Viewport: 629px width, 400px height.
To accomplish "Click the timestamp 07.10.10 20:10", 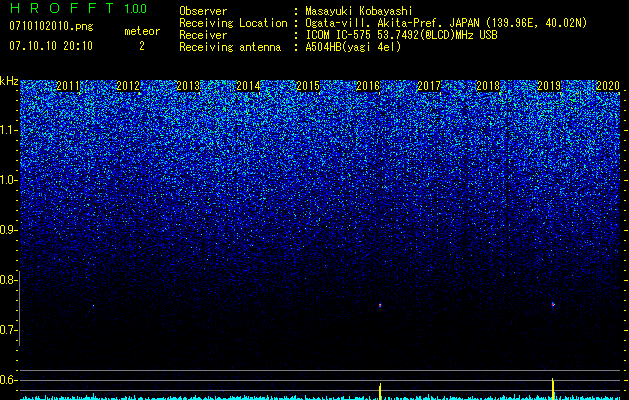I will (x=51, y=46).
